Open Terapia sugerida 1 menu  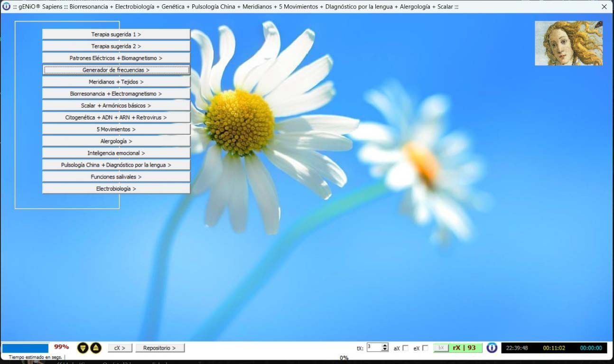[x=116, y=34]
